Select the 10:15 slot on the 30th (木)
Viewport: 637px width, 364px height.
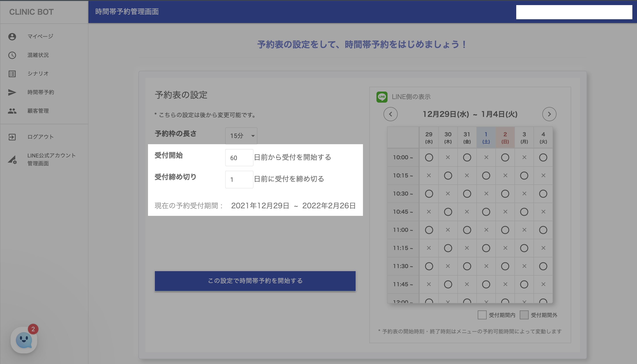tap(448, 176)
